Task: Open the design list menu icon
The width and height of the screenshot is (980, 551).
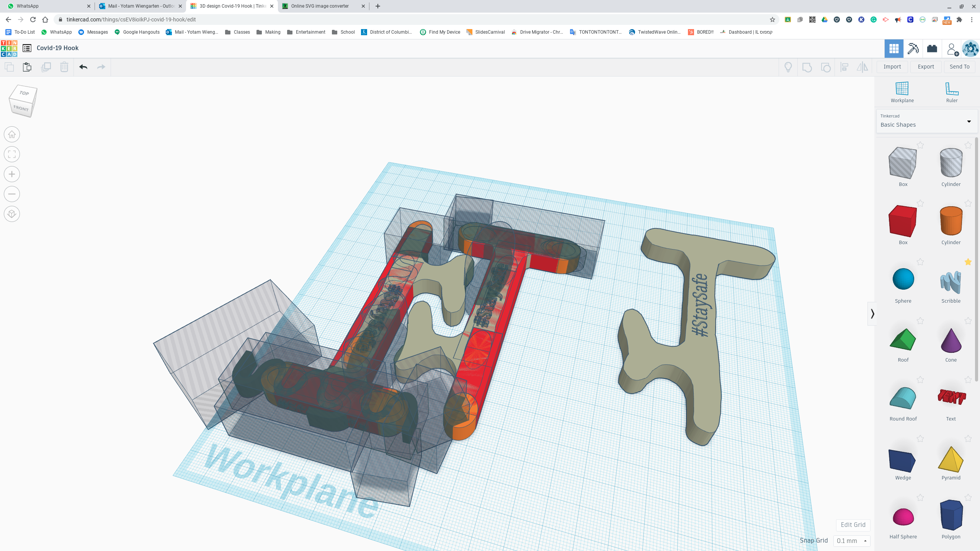Action: click(27, 48)
